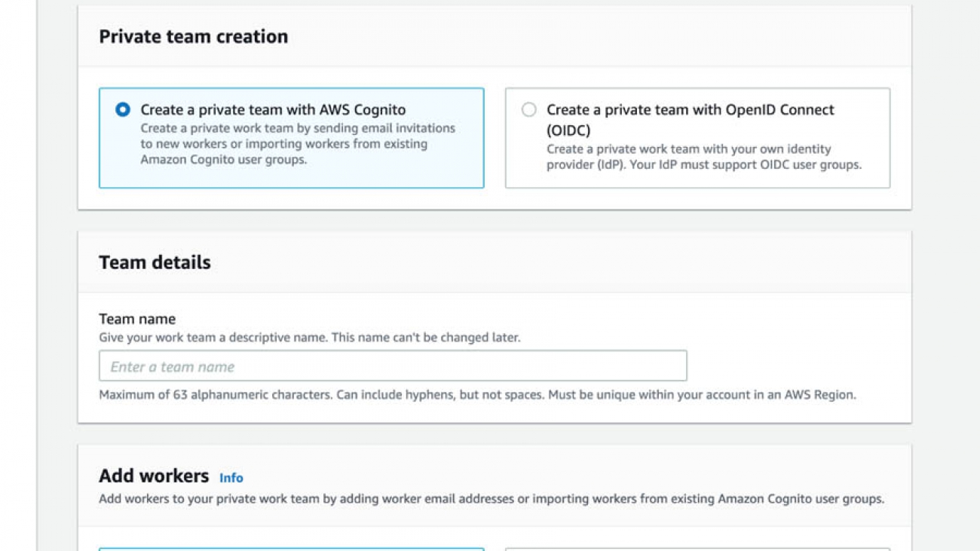Click the 'Maximum of 63 alphanumeric characters' hint
980x551 pixels.
pyautogui.click(x=477, y=395)
